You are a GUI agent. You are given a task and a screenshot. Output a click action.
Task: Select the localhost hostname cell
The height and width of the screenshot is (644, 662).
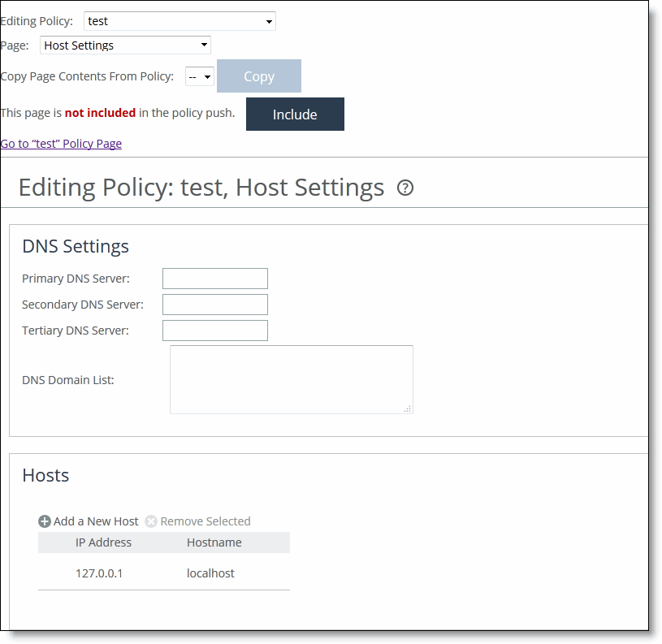click(210, 573)
